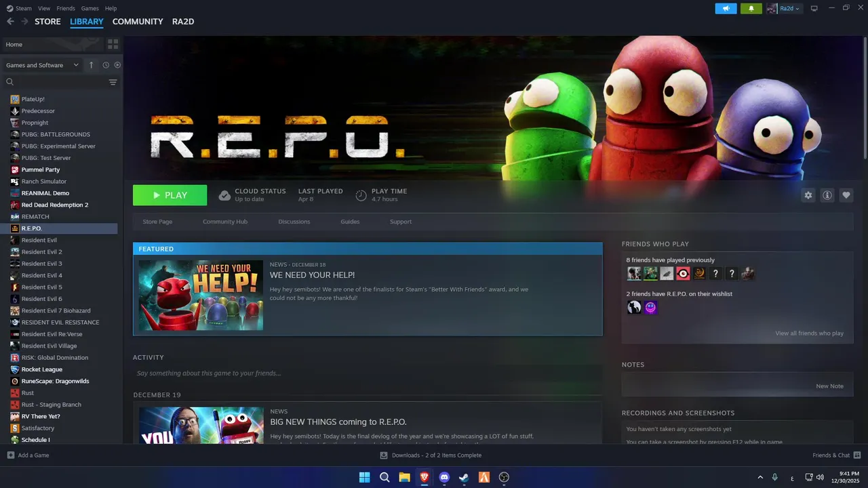Open the WE NEED YOUR HELP! thumbnail
The width and height of the screenshot is (868, 488).
click(201, 295)
